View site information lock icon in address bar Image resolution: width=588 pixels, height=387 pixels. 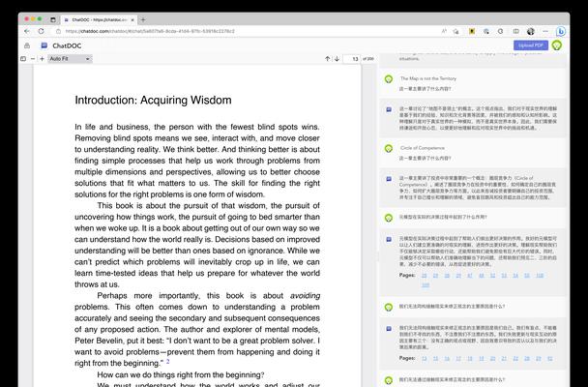click(x=58, y=31)
